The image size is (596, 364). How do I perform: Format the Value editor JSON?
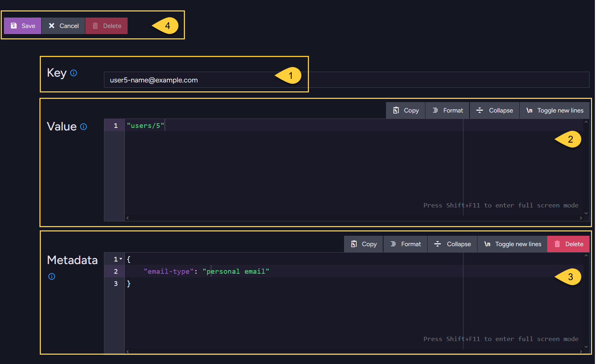(x=447, y=110)
